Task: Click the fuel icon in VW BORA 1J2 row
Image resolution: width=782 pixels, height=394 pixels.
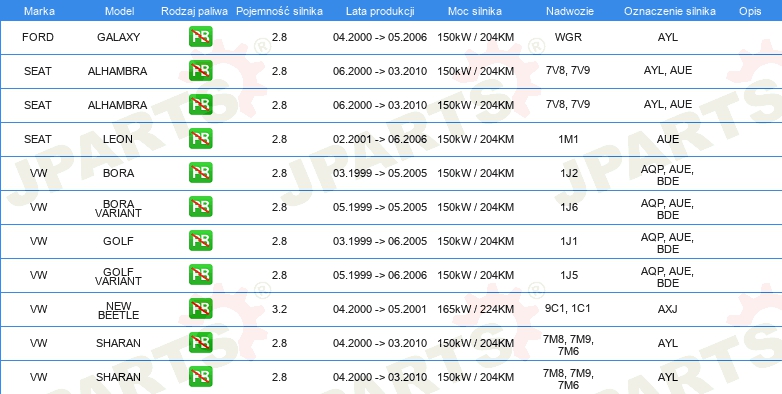Action: [200, 173]
